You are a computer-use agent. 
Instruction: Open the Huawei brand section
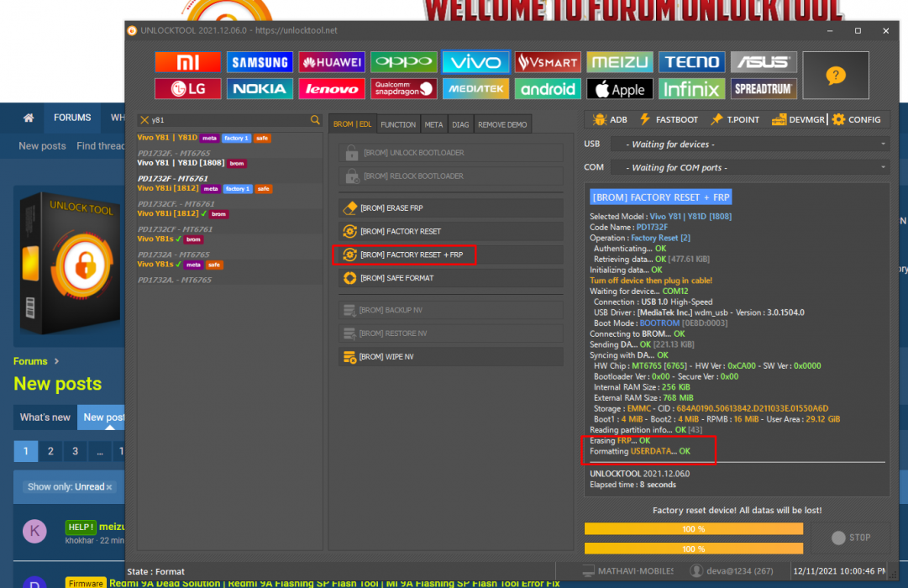tap(331, 62)
